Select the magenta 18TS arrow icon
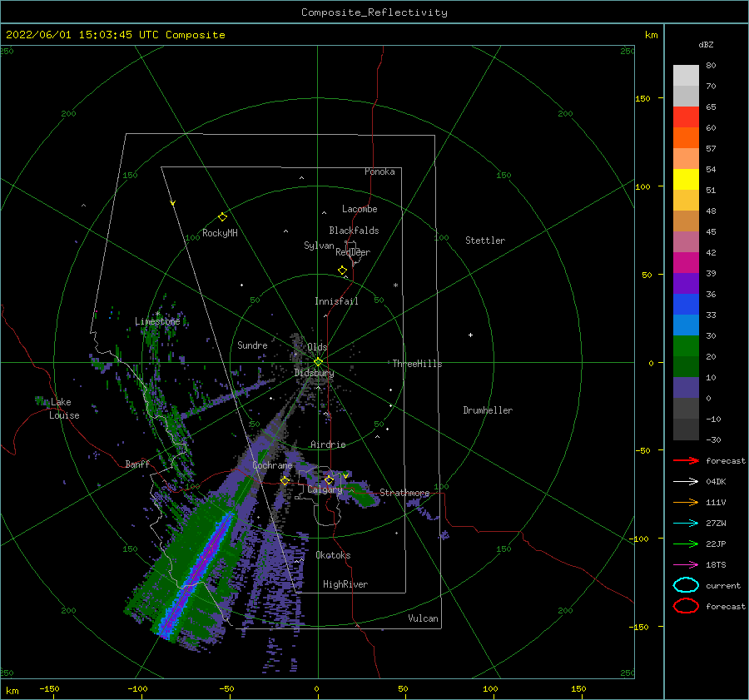The width and height of the screenshot is (749, 700). coord(686,565)
